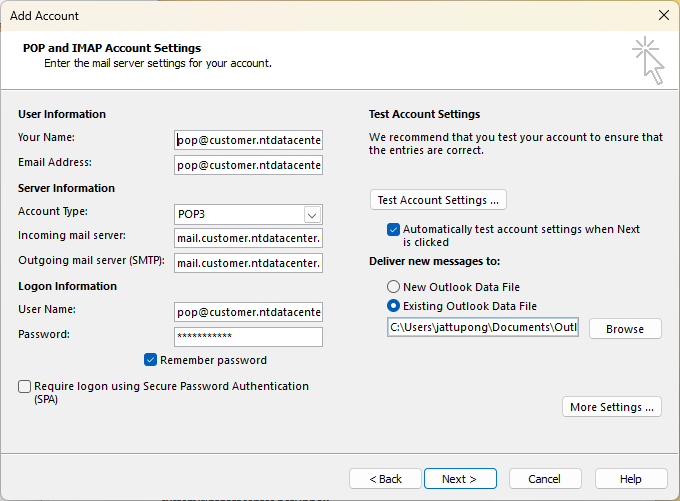Close the Add Account dialog
The height and width of the screenshot is (501, 680).
point(663,15)
